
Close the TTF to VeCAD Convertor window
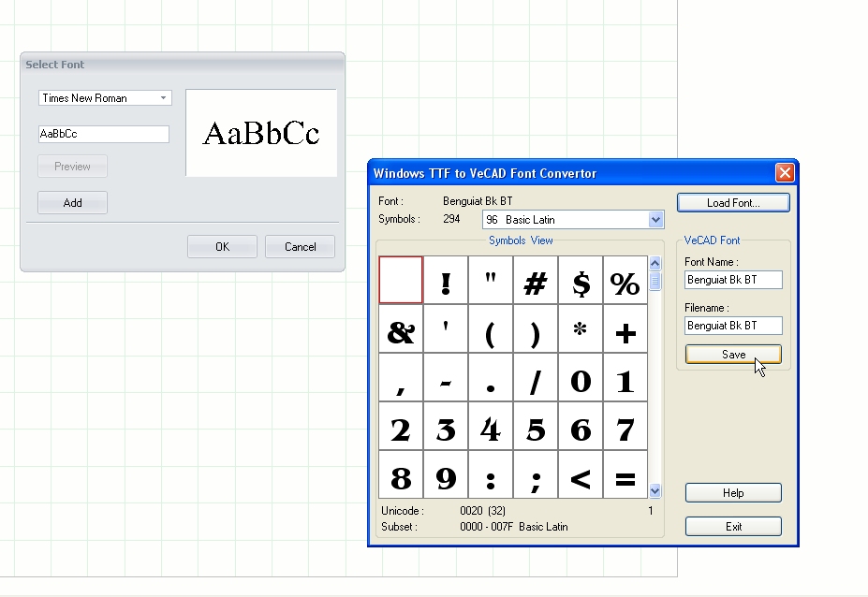[x=785, y=173]
